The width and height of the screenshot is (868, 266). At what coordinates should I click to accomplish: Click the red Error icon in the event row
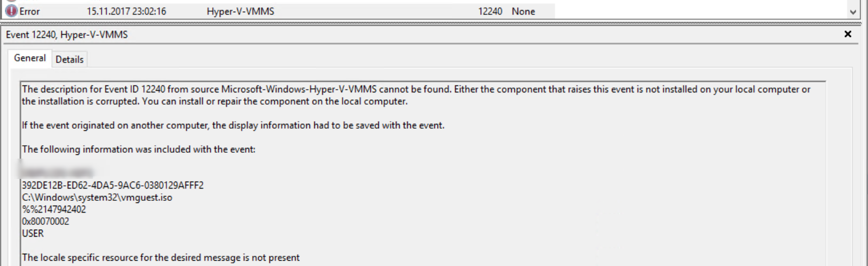(x=11, y=11)
